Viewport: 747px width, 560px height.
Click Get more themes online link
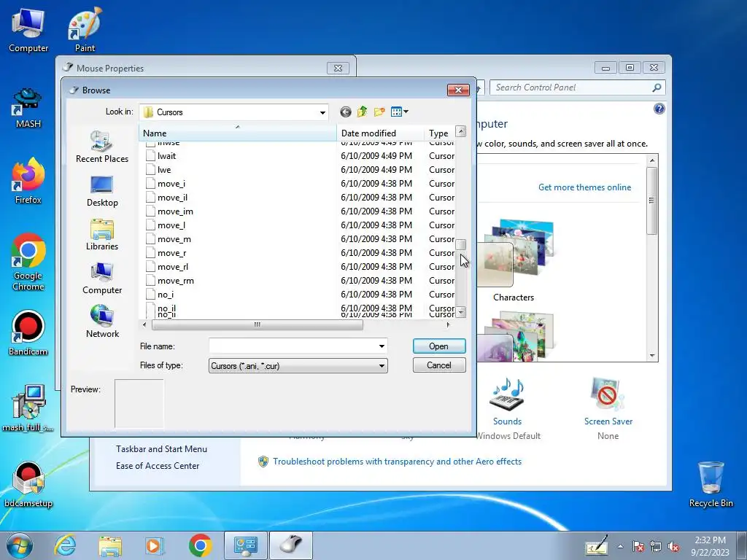(584, 187)
